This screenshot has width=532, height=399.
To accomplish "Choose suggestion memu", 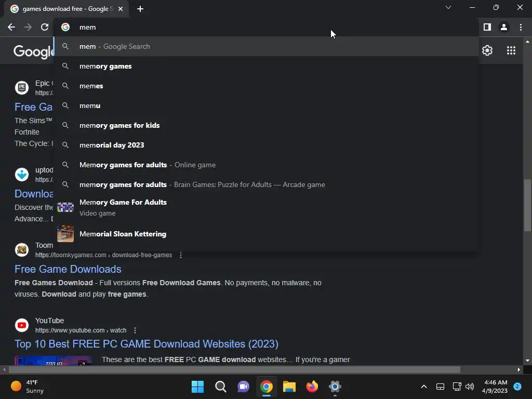I will tap(267, 105).
